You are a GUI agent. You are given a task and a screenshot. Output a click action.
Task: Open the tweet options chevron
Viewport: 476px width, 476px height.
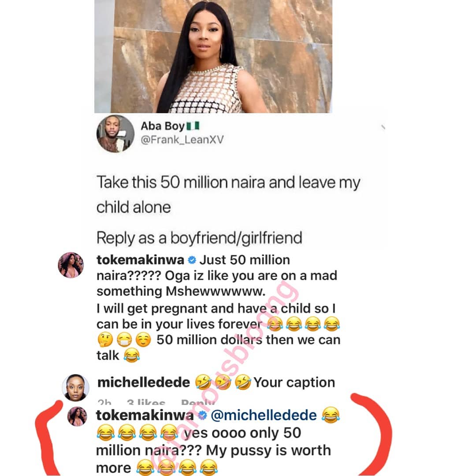383,127
